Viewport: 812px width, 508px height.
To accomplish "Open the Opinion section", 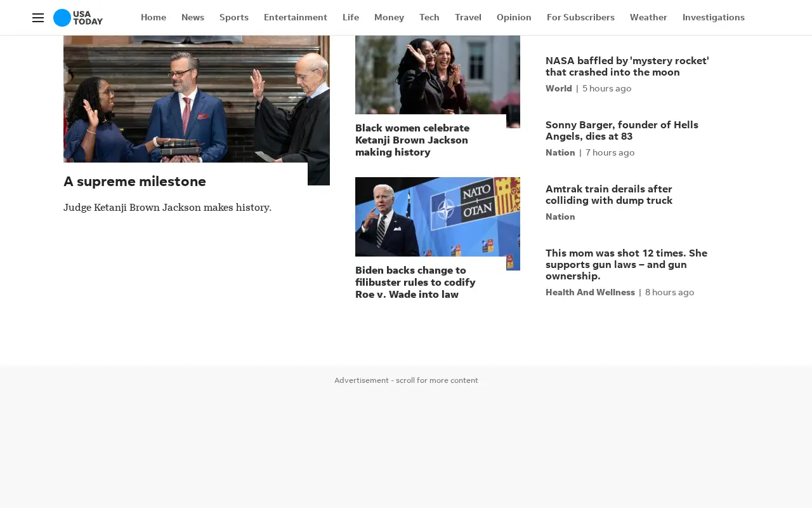I will pyautogui.click(x=514, y=17).
